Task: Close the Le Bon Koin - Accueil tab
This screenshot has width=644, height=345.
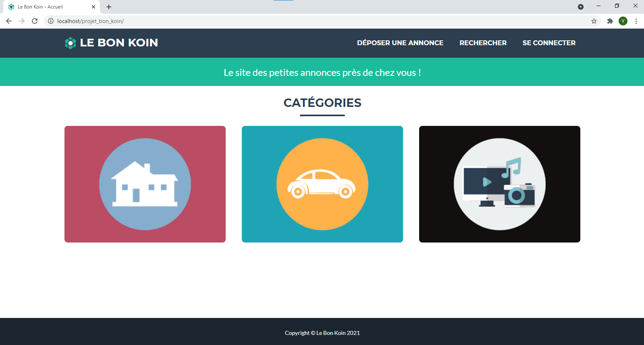Action: pyautogui.click(x=93, y=7)
